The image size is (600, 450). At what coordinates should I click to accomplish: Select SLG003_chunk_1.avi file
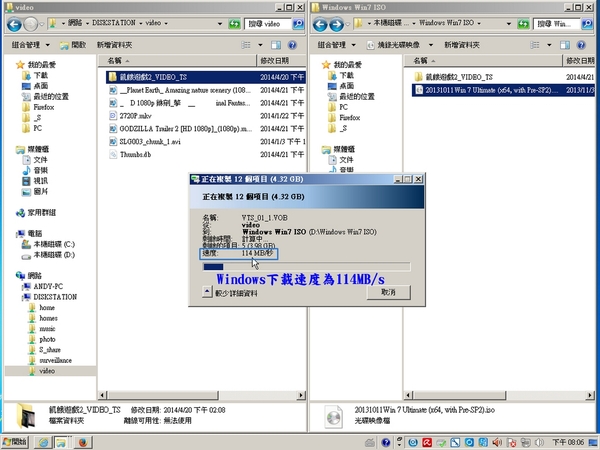coord(206,142)
